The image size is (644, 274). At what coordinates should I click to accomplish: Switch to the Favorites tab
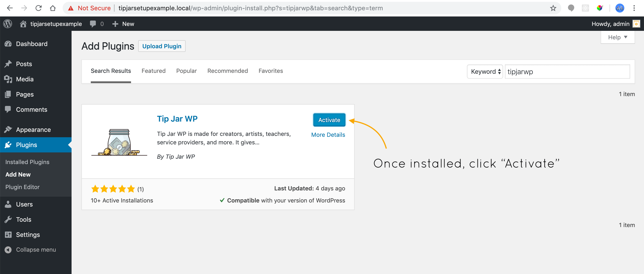271,71
